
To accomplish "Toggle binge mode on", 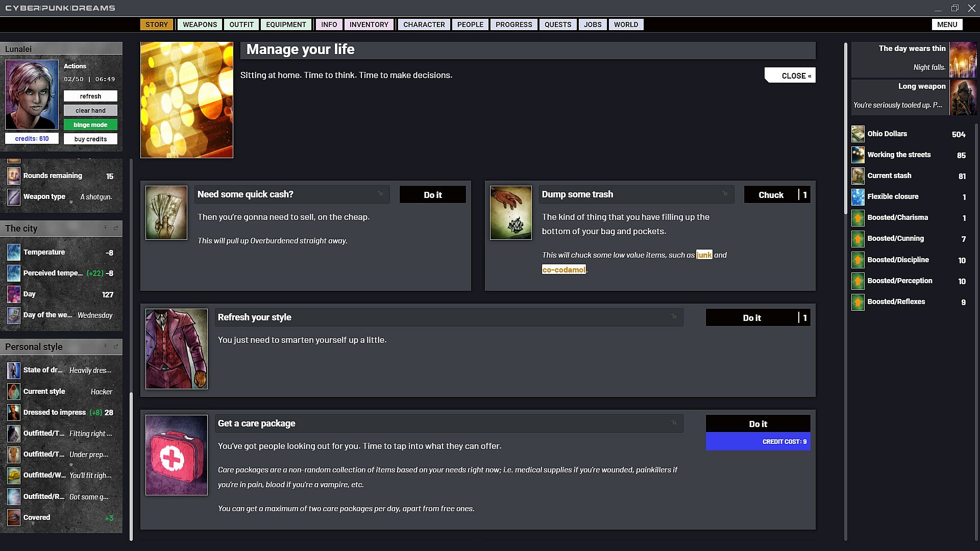I will pos(90,125).
